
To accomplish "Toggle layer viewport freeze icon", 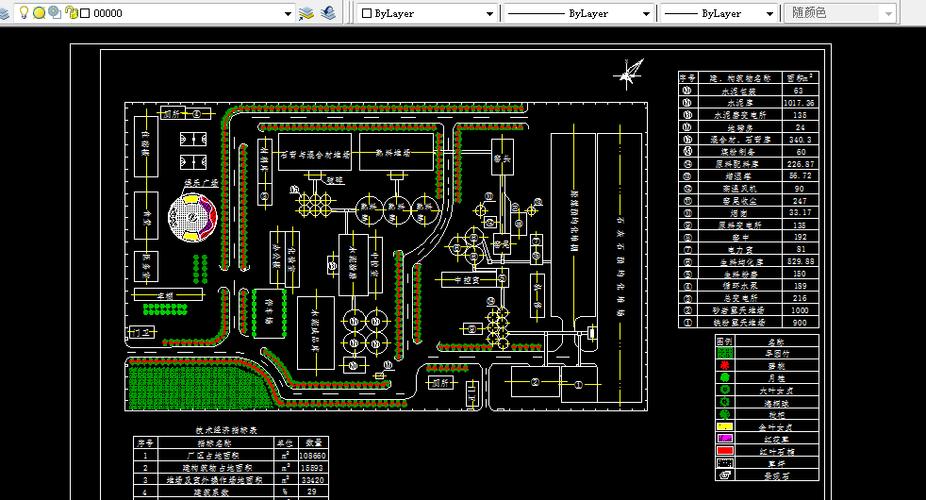I will click(x=54, y=13).
